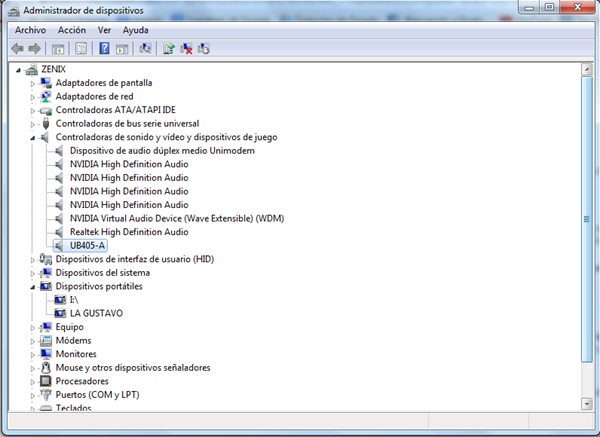Click the speaker icon beside Realtek High Definition Audio
The height and width of the screenshot is (437, 600).
click(x=59, y=232)
